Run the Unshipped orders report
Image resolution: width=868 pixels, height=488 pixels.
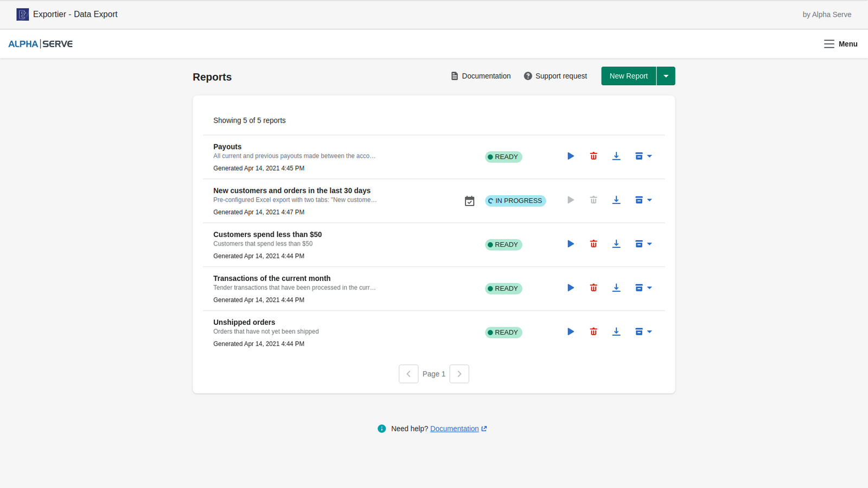click(570, 332)
